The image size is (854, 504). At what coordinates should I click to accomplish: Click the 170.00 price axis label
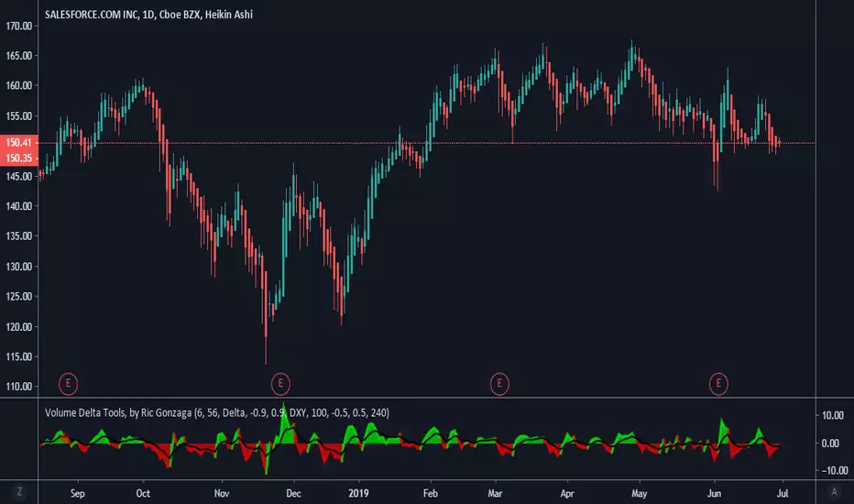[x=19, y=26]
